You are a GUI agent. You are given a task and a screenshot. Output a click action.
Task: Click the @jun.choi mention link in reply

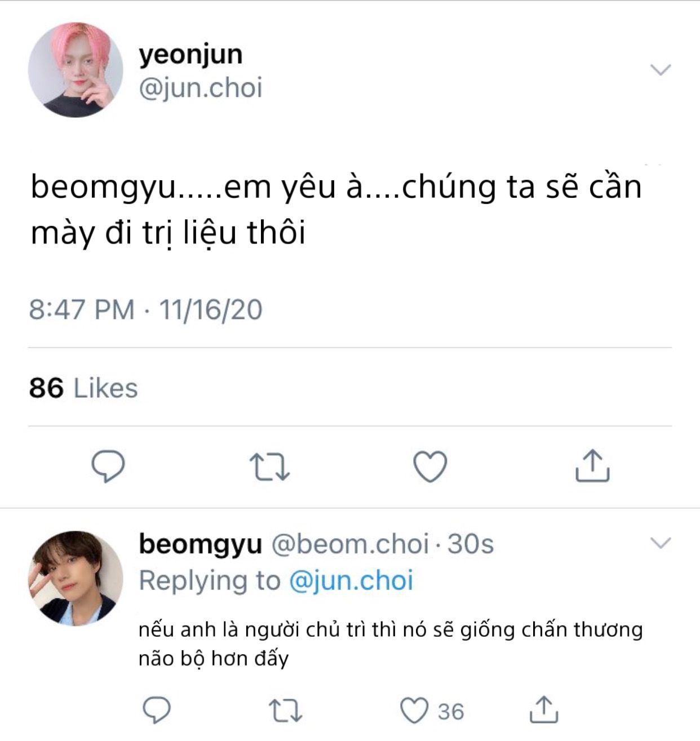[x=351, y=580]
